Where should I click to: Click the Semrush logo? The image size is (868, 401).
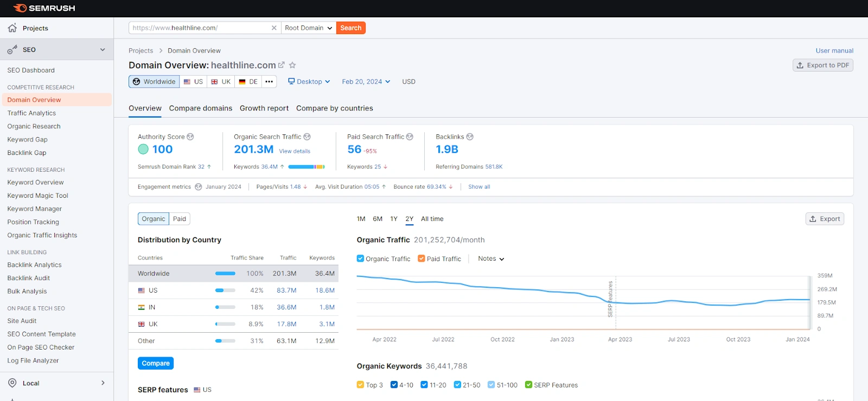[x=44, y=8]
